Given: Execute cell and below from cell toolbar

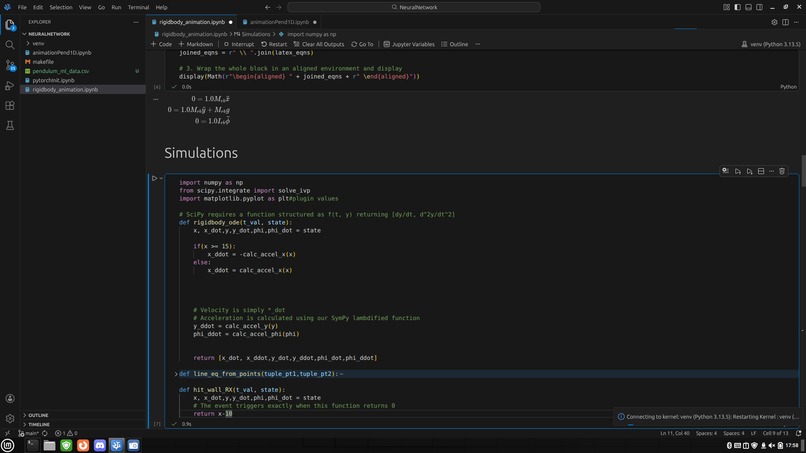Looking at the screenshot, I should coord(749,171).
